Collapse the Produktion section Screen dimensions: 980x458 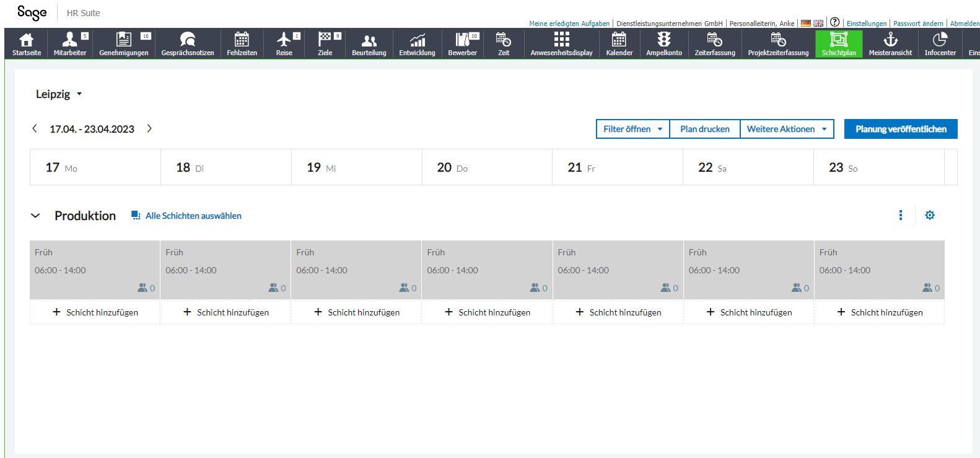pyautogui.click(x=35, y=216)
